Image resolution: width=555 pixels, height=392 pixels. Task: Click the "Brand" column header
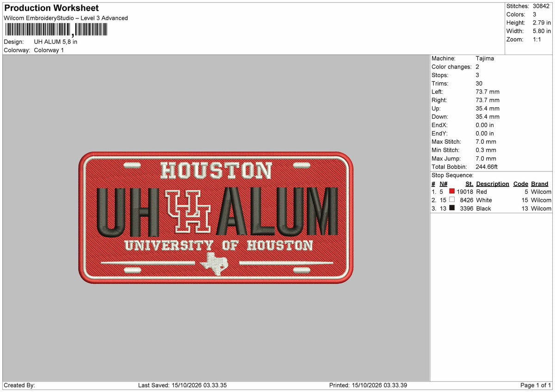pyautogui.click(x=540, y=184)
